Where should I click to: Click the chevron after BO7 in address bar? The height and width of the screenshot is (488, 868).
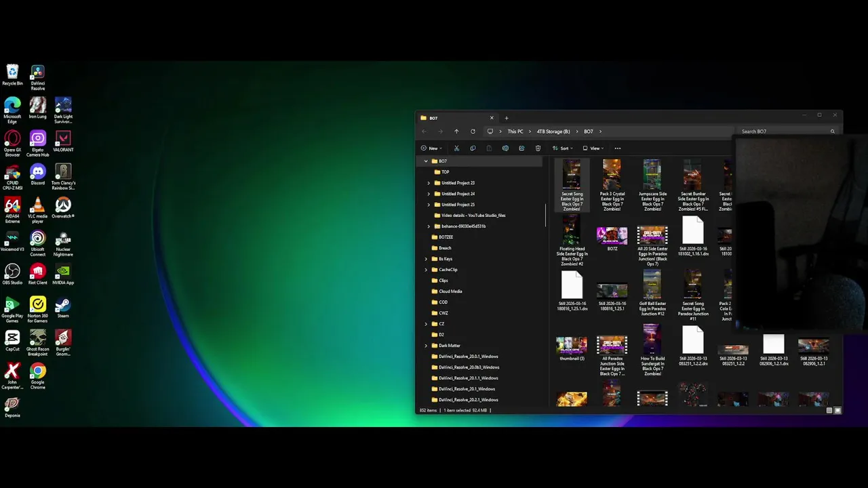(x=600, y=131)
